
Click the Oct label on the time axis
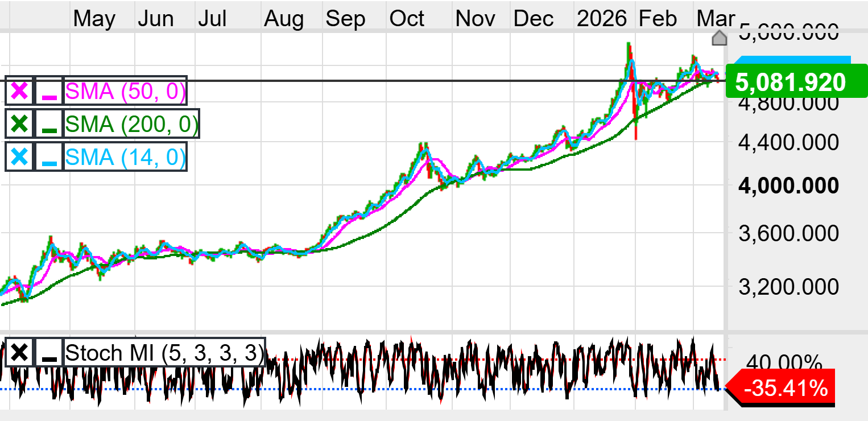pos(407,19)
